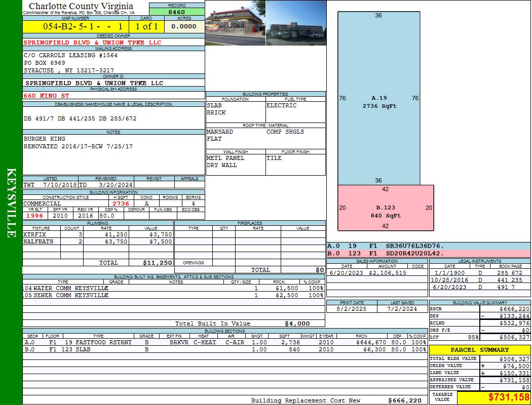Open the right building photo thumbnail

tap(295, 23)
